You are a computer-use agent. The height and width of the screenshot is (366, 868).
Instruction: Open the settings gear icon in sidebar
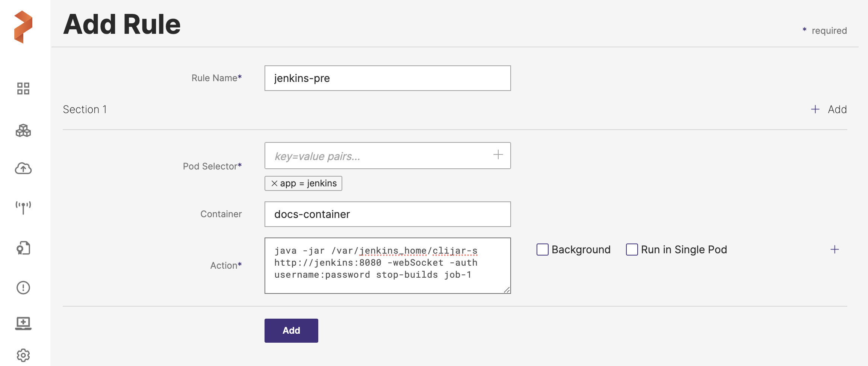pos(23,355)
